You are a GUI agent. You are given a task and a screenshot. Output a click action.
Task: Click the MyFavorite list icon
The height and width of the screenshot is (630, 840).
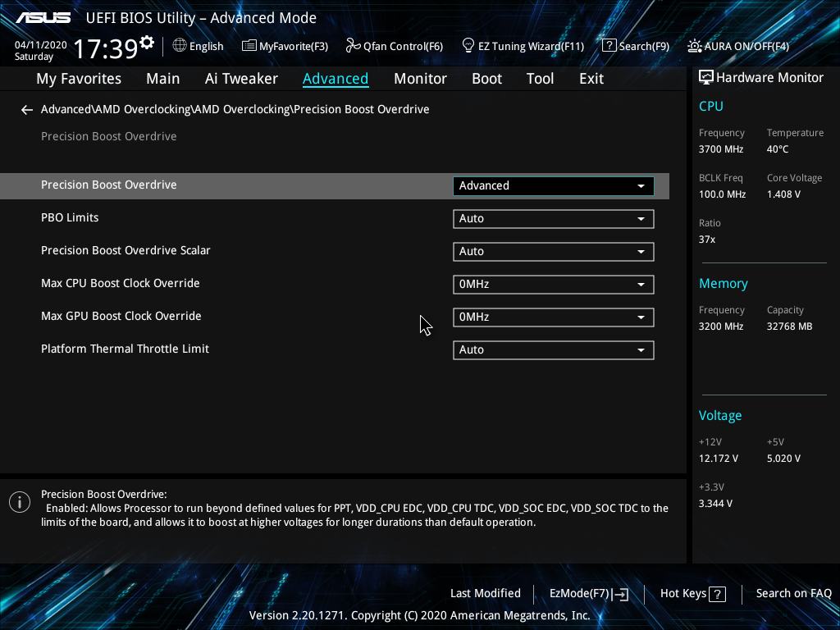[x=249, y=46]
